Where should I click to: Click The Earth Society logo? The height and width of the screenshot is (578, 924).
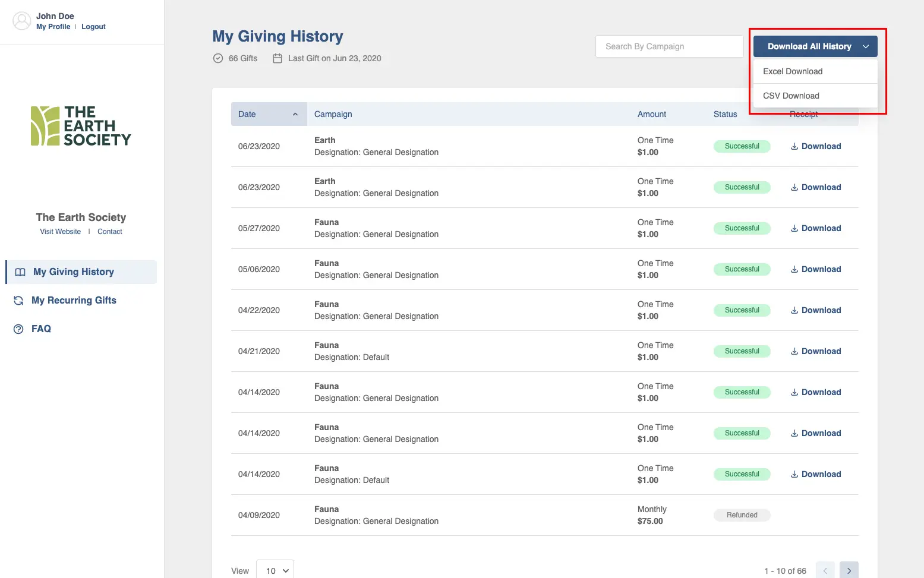click(x=81, y=126)
